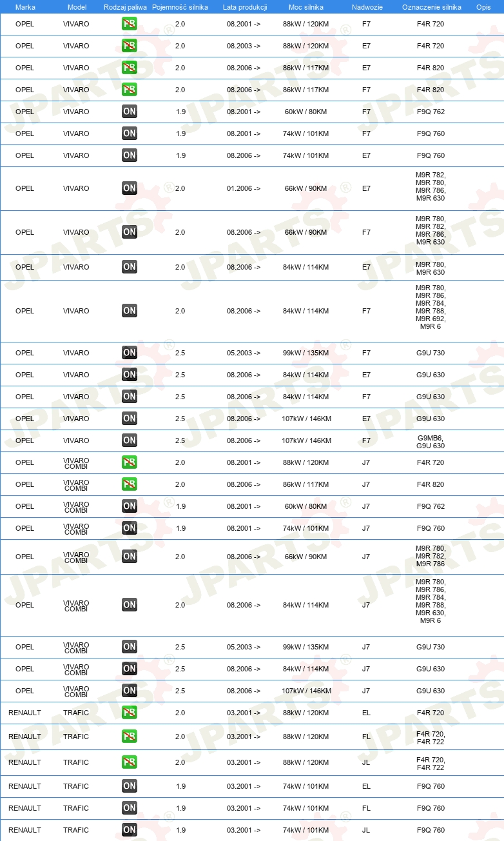The image size is (504, 841).
Task: Click the Nadwozie column header
Action: click(367, 7)
